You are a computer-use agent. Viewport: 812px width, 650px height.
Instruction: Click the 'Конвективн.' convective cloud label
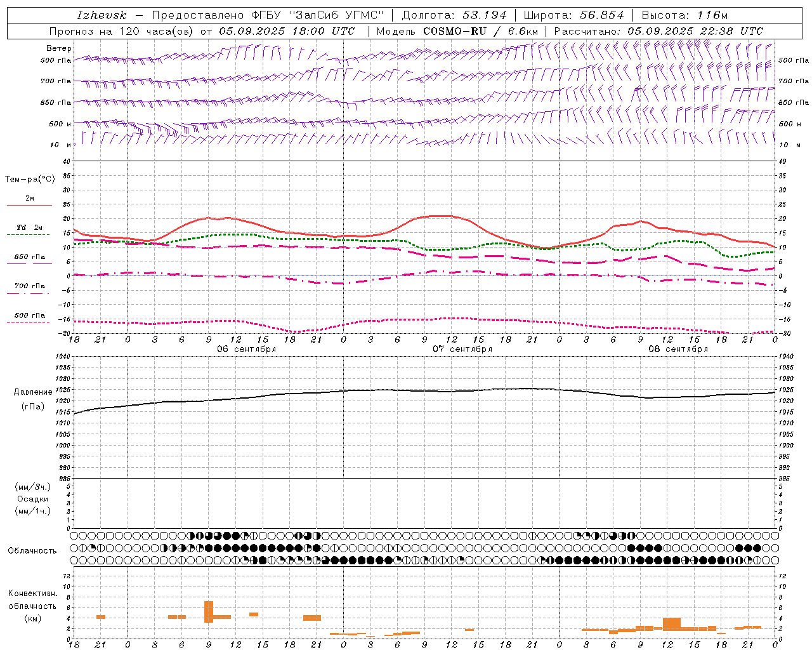coord(32,594)
